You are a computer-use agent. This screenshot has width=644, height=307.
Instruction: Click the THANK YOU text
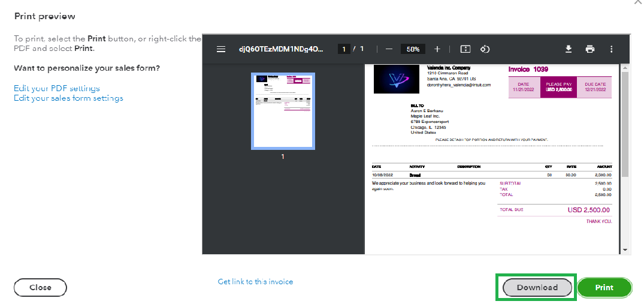point(599,222)
